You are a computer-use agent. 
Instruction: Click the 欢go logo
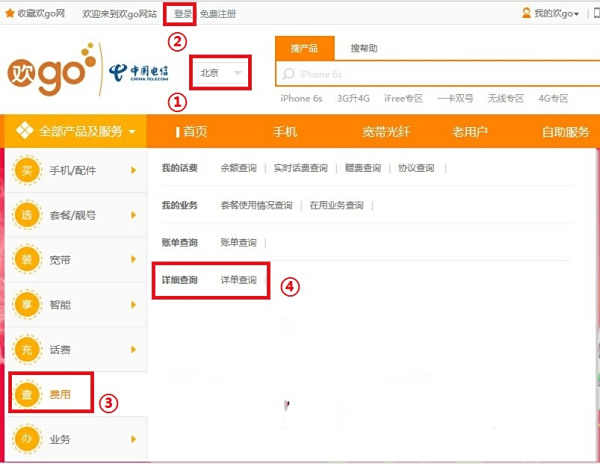coord(52,70)
